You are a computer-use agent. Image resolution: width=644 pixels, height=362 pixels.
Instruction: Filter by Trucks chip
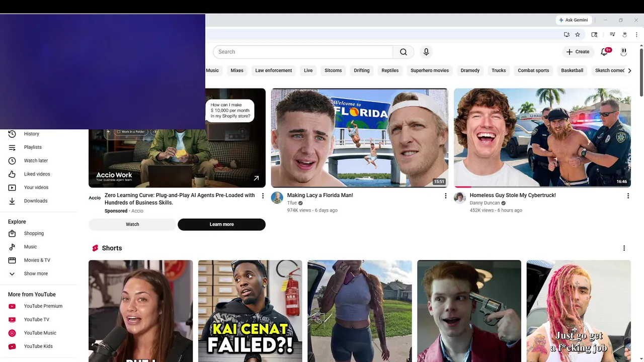(499, 70)
